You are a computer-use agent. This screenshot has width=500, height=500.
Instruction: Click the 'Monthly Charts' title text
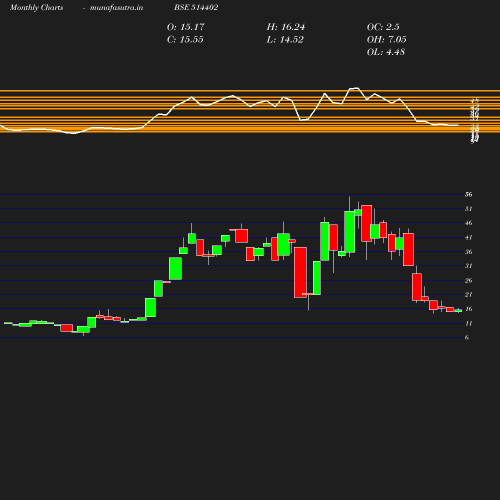[36, 8]
